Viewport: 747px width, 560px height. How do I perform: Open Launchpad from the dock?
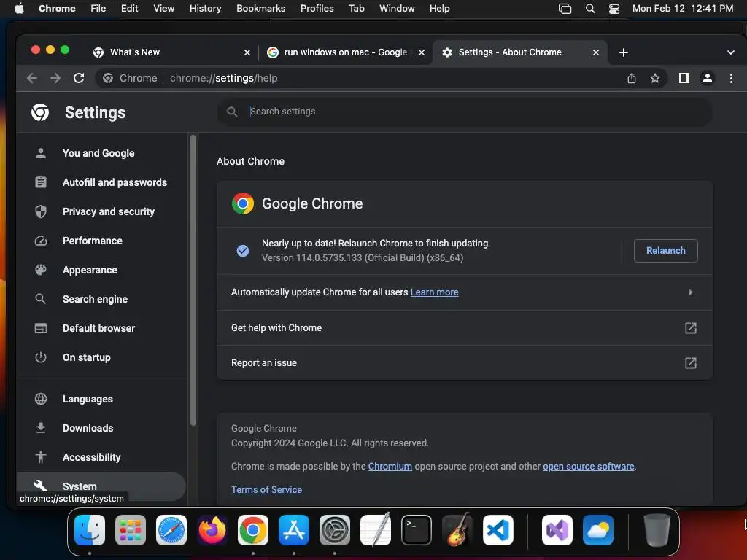click(130, 529)
